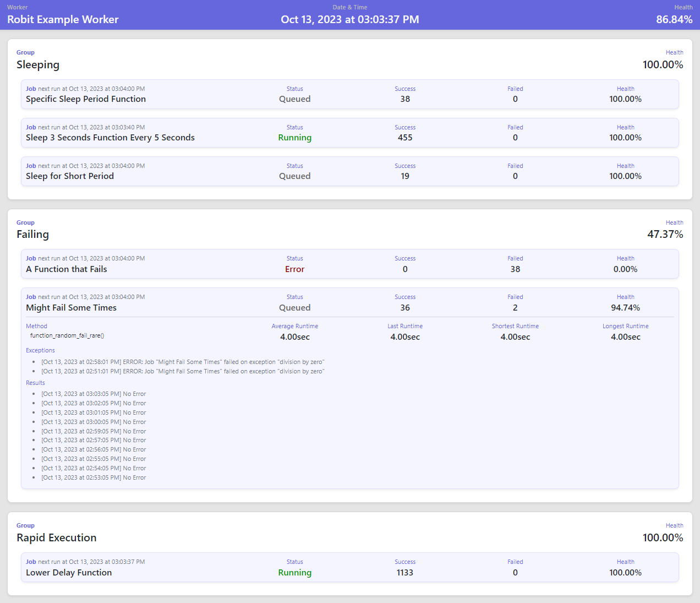Viewport: 700px width, 603px height.
Task: Open the Sleep for Short Period job row
Action: click(349, 171)
